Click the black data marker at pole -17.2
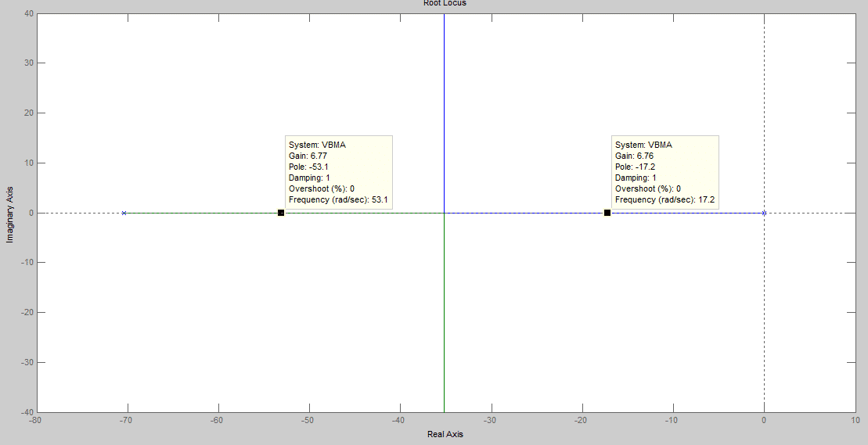This screenshot has width=868, height=445. coord(607,213)
